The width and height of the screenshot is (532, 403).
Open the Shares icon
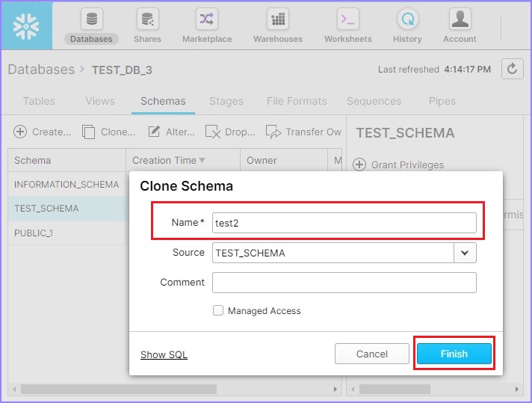[147, 19]
